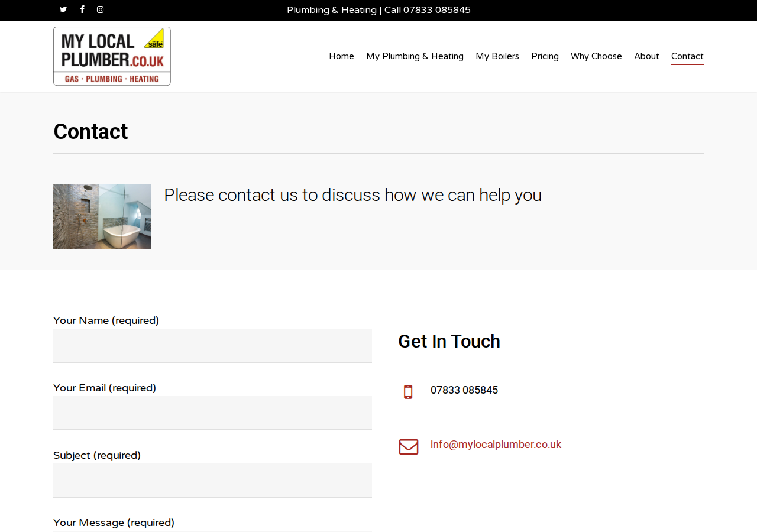This screenshot has width=757, height=532.
Task: Click the Subject (required) label
Action: [x=97, y=455]
